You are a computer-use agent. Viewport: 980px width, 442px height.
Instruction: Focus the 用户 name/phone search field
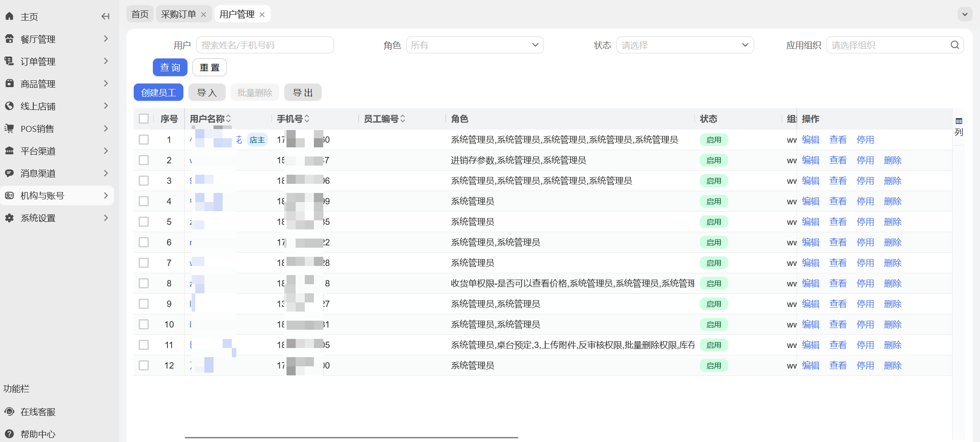coord(265,45)
